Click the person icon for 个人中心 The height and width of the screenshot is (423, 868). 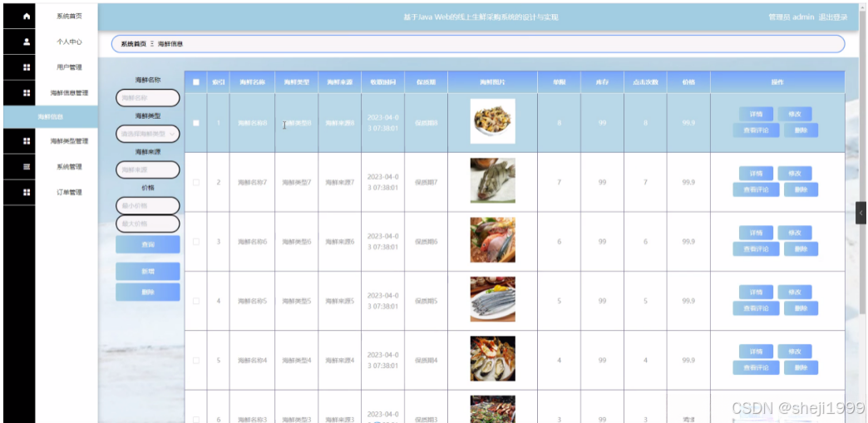click(27, 42)
